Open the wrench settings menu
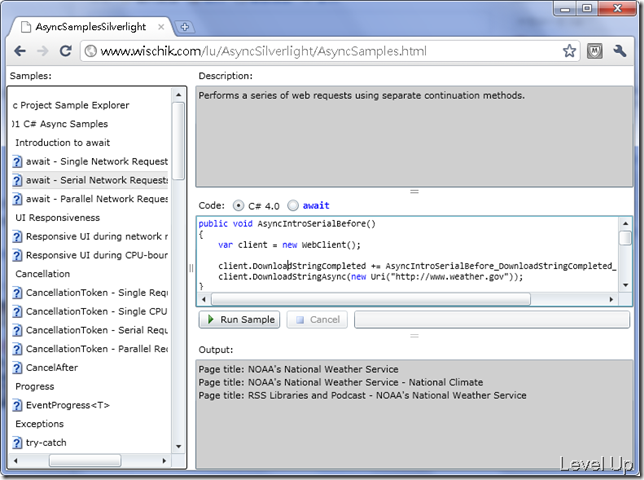The width and height of the screenshot is (644, 480). (620, 51)
